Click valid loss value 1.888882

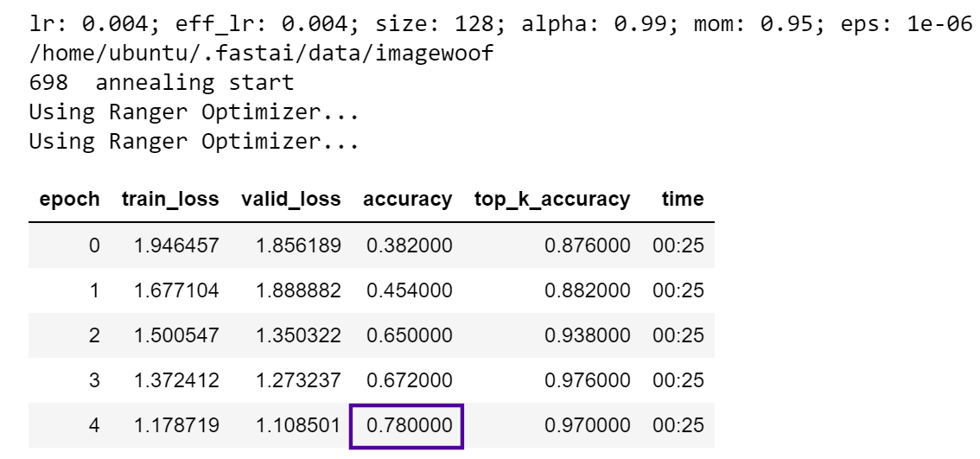coord(299,290)
